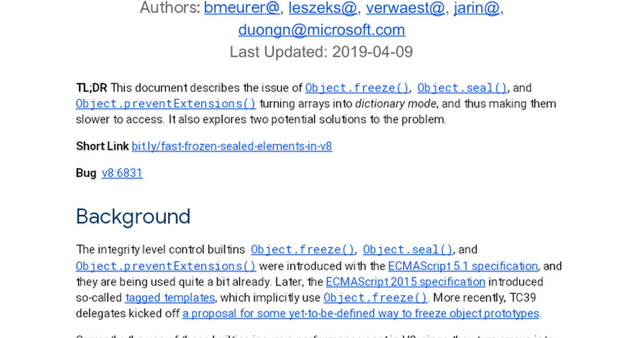Open the freeze object prototypes proposal link
The width and height of the screenshot is (644, 338).
coord(361,313)
